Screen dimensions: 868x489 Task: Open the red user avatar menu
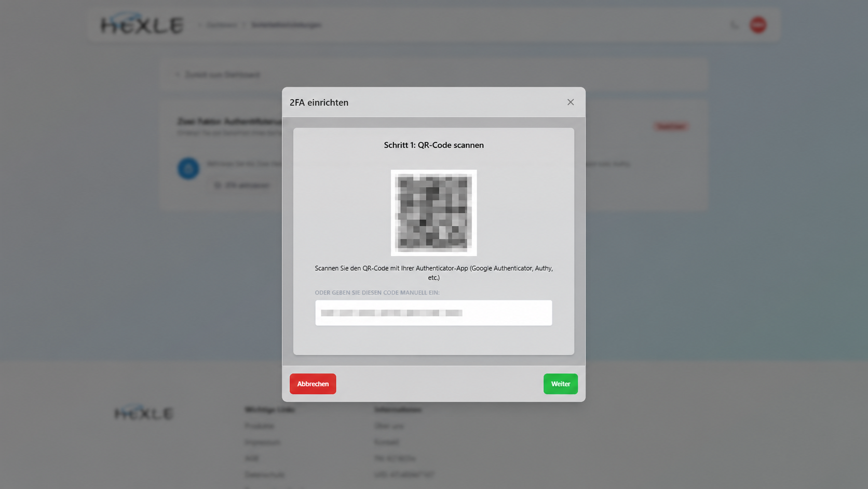[758, 25]
